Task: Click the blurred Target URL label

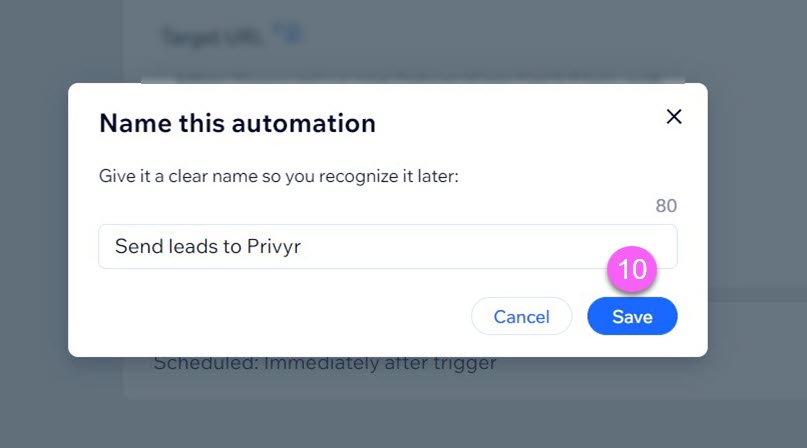Action: click(x=212, y=37)
